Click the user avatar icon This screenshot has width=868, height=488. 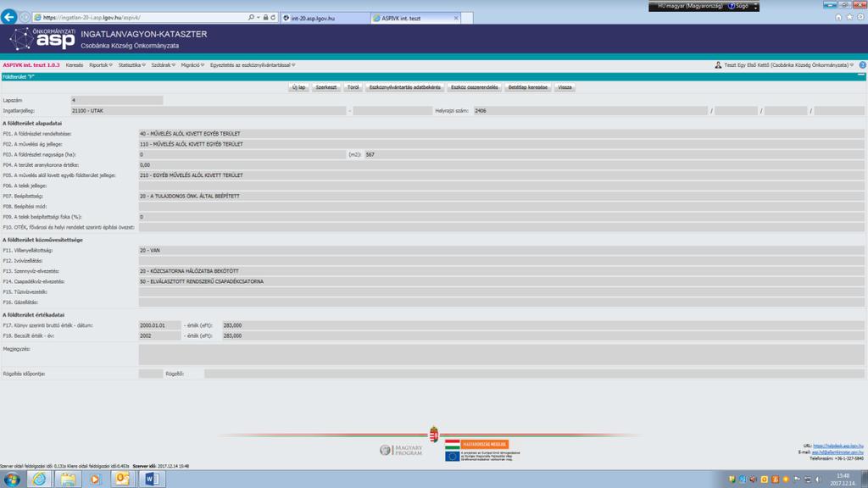point(718,64)
